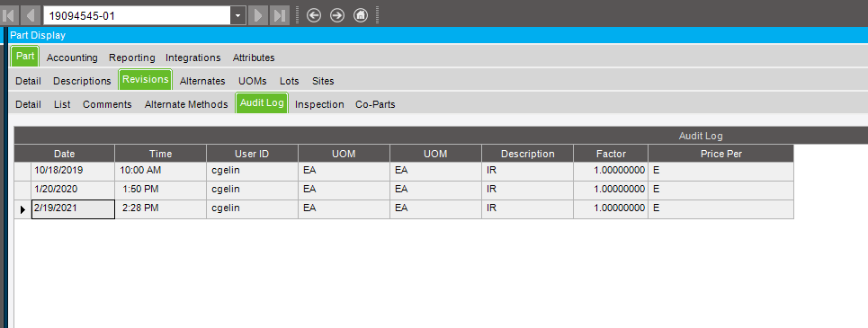Open the revision-level Detail tab

coord(28,104)
